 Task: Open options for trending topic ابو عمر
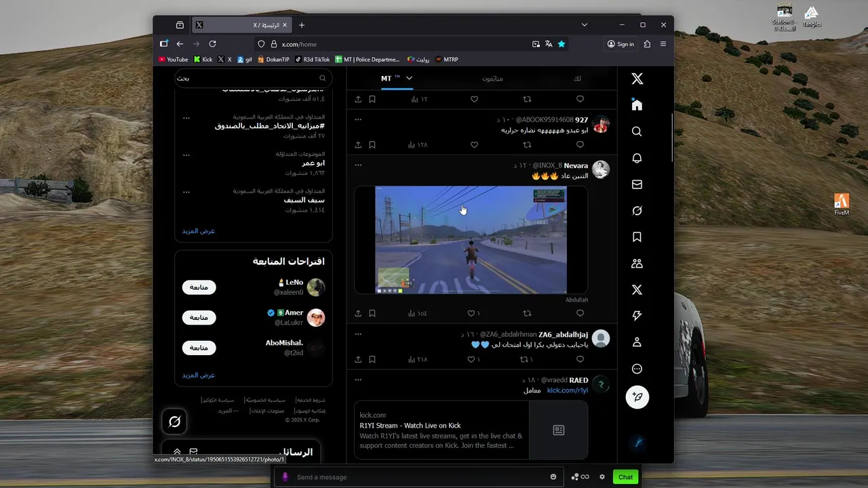pos(186,155)
